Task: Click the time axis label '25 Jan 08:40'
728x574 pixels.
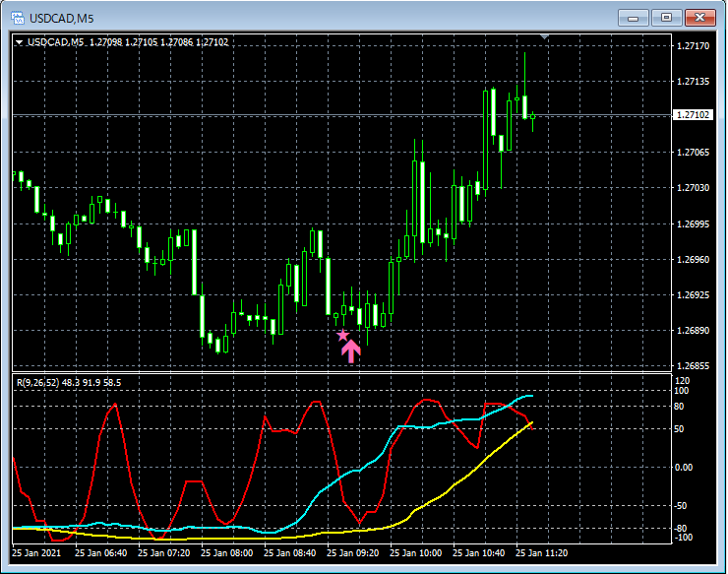Action: point(289,553)
